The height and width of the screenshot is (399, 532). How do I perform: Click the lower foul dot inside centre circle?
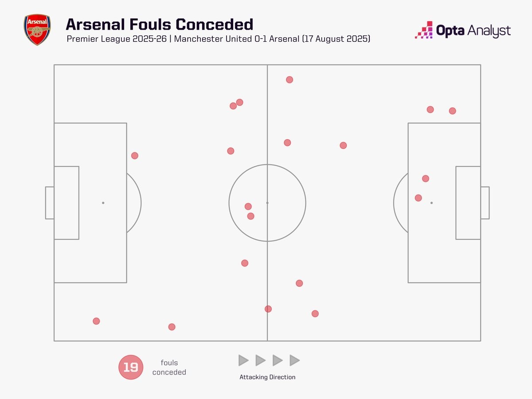[250, 216]
